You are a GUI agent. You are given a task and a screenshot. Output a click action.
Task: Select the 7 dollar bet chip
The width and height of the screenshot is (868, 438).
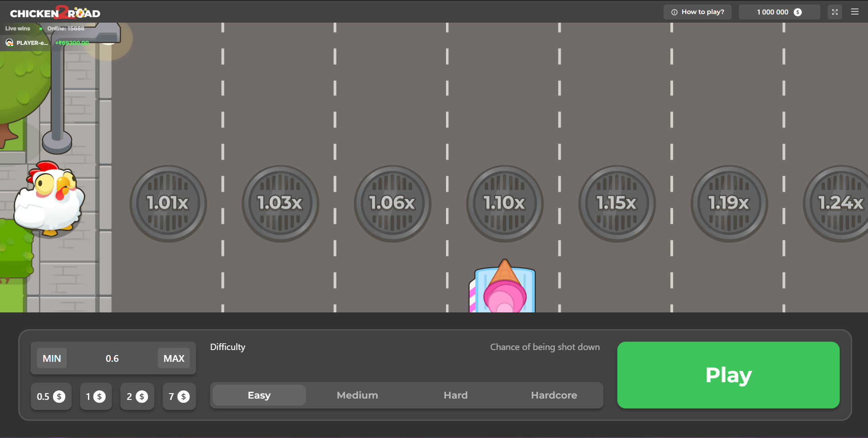pos(179,396)
